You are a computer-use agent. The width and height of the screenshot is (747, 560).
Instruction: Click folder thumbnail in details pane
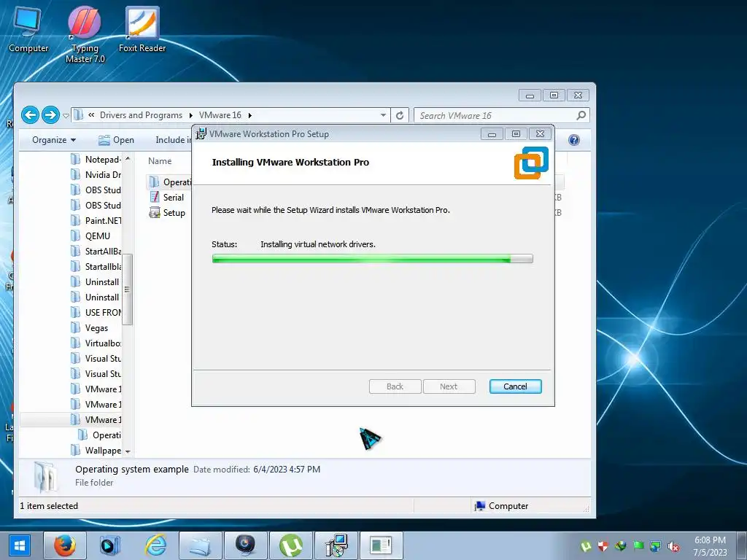coord(46,476)
